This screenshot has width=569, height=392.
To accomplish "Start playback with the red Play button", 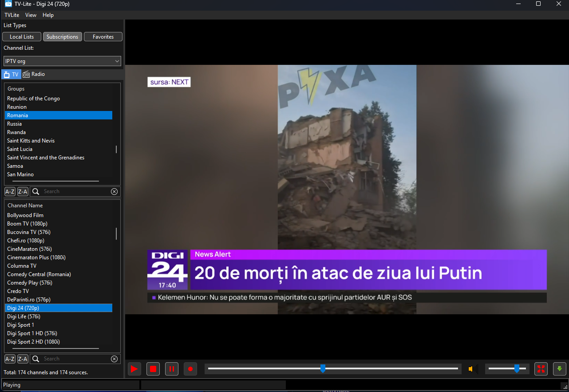I will click(x=134, y=369).
